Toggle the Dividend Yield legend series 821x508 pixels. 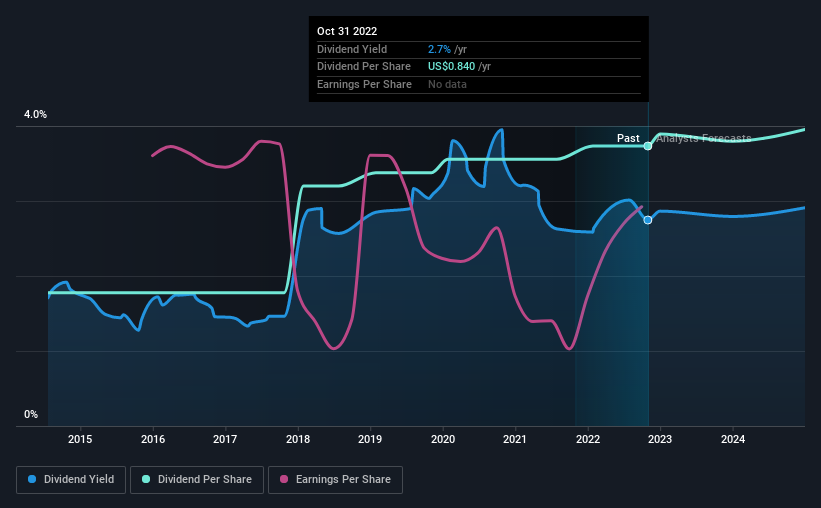pyautogui.click(x=71, y=480)
